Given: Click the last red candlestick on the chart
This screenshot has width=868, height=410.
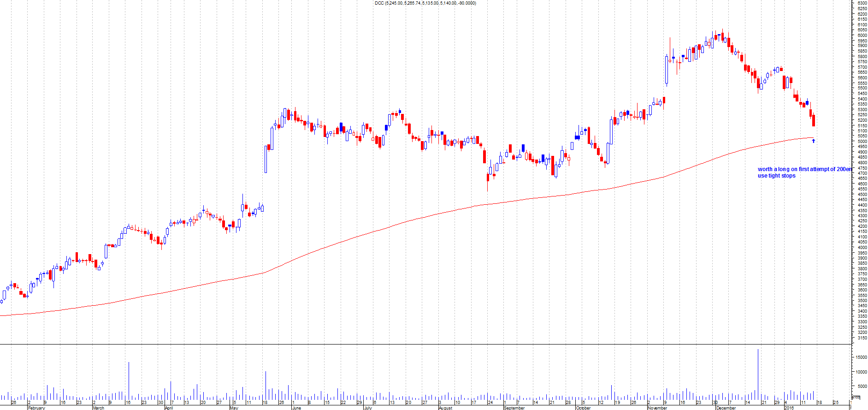Looking at the screenshot, I should [x=814, y=120].
